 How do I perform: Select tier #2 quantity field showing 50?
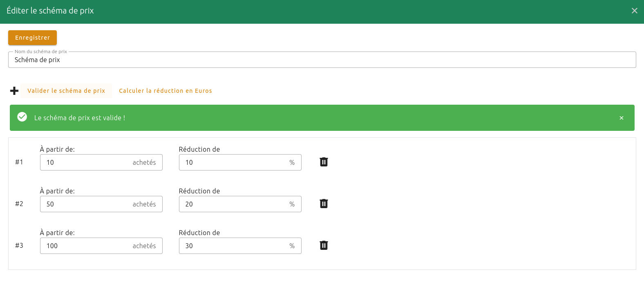86,204
